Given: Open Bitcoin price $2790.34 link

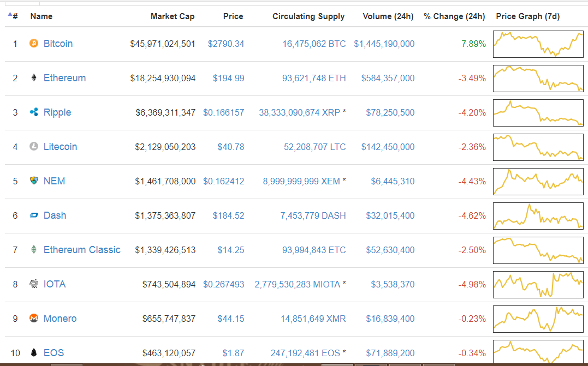Looking at the screenshot, I should 226,44.
